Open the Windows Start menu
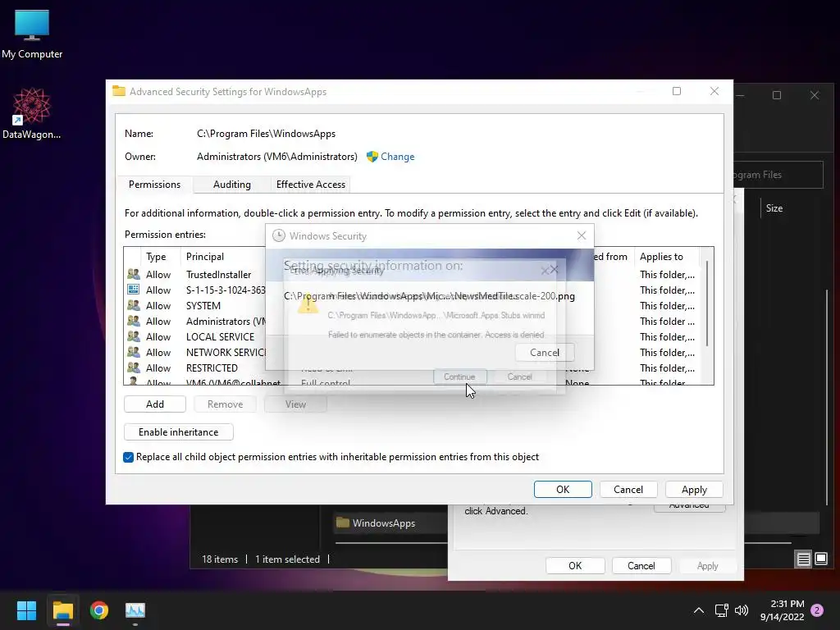The image size is (840, 630). 26,610
